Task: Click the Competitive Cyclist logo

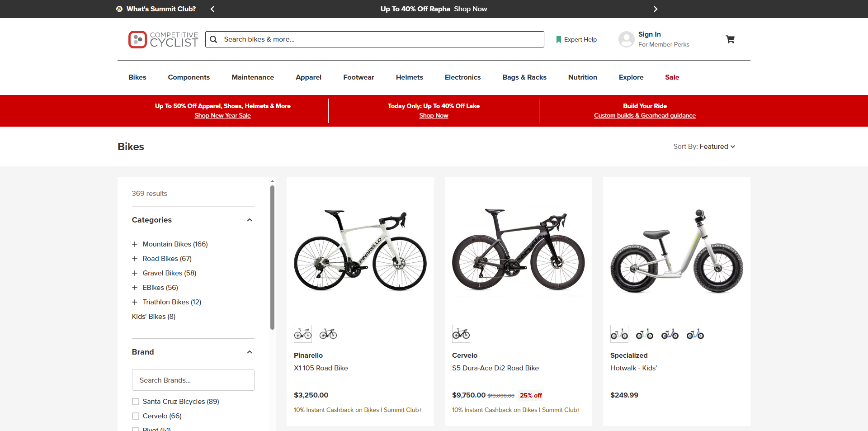Action: pos(163,39)
